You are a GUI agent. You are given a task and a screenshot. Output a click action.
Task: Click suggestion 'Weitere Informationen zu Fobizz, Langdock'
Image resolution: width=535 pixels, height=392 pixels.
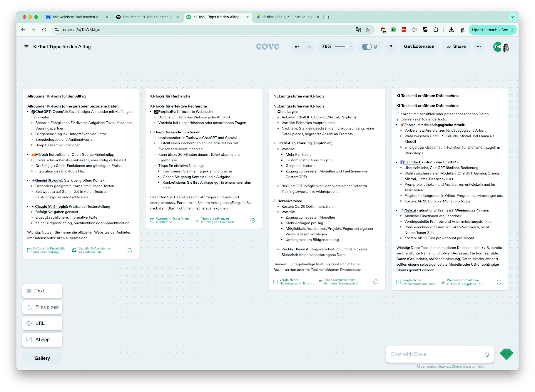[x=462, y=282]
